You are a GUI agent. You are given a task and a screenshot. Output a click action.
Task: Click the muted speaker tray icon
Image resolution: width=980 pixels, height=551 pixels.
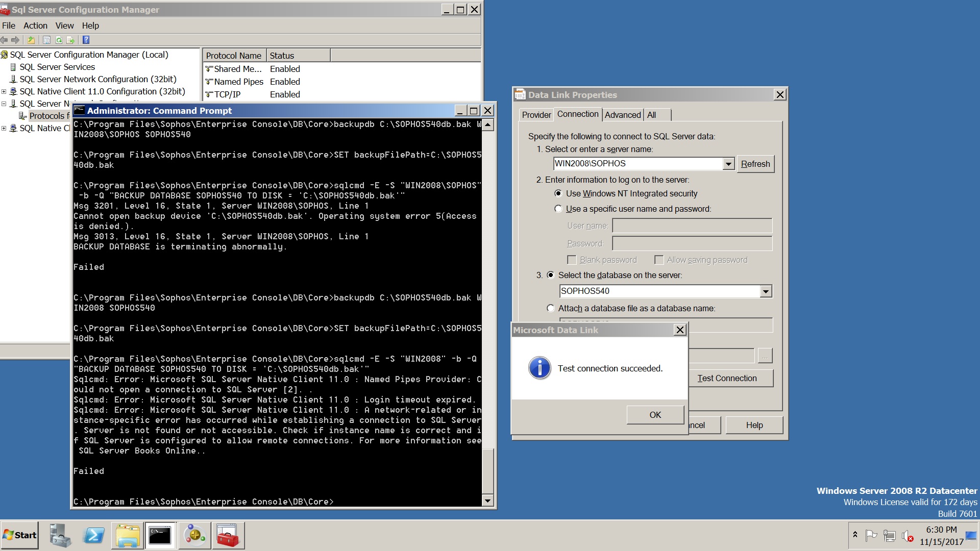click(x=908, y=536)
